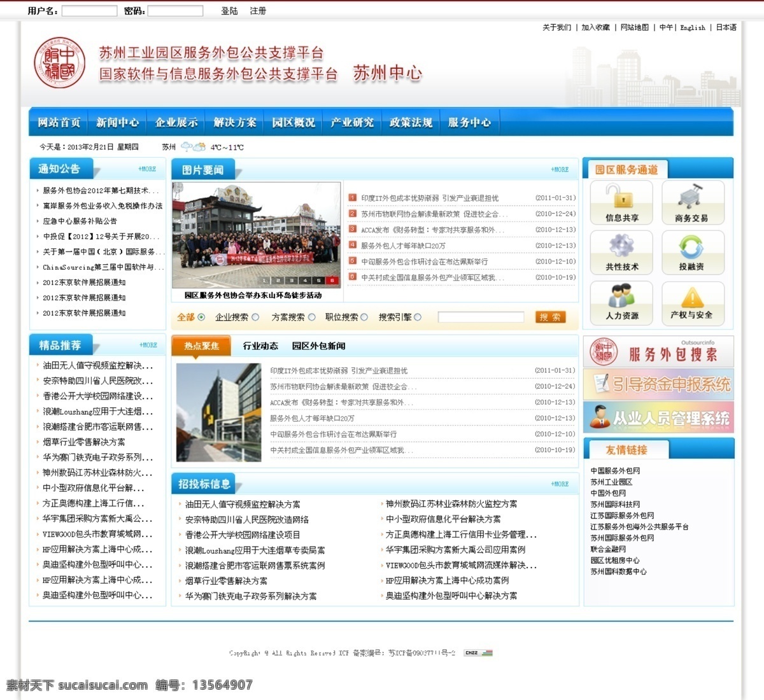Switch site language to 日本语
The image size is (764, 700).
point(726,27)
